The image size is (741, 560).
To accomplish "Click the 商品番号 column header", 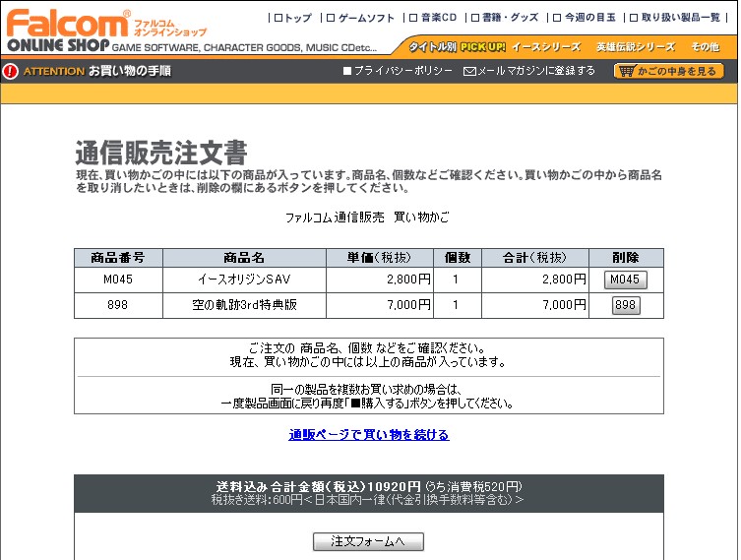I will coord(118,258).
